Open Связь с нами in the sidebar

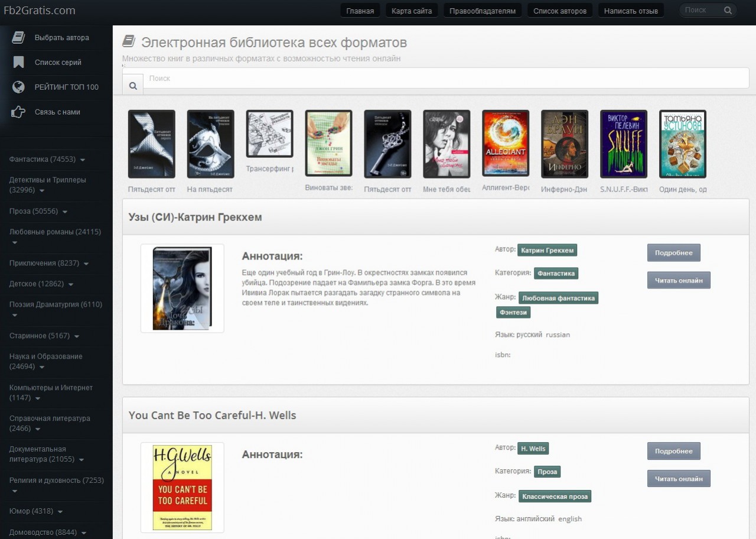pos(57,112)
